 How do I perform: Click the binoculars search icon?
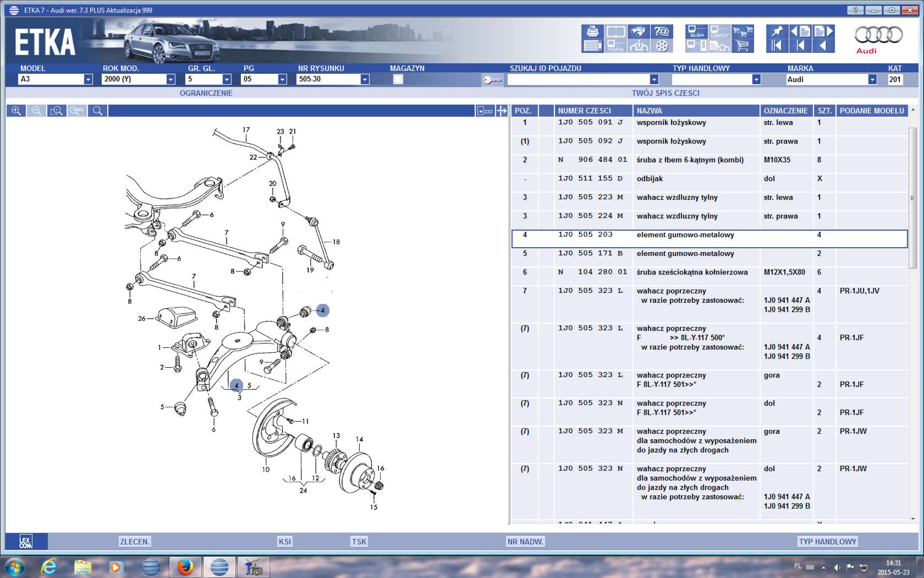639,31
